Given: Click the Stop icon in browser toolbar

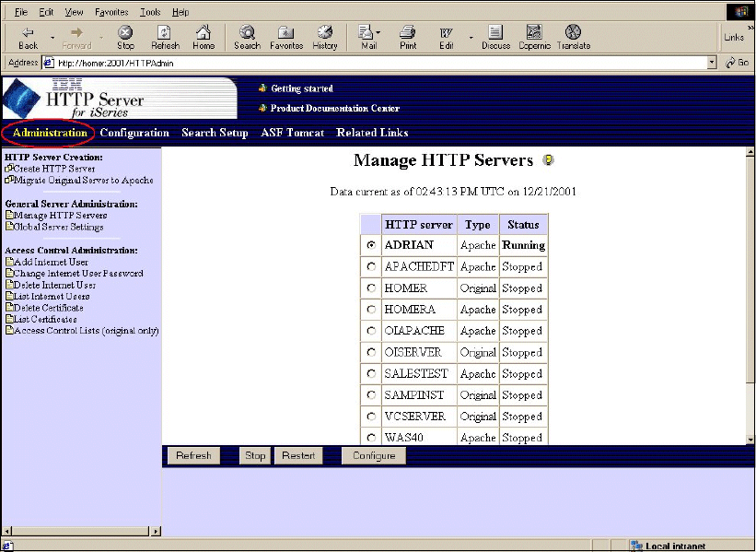Looking at the screenshot, I should point(125,37).
